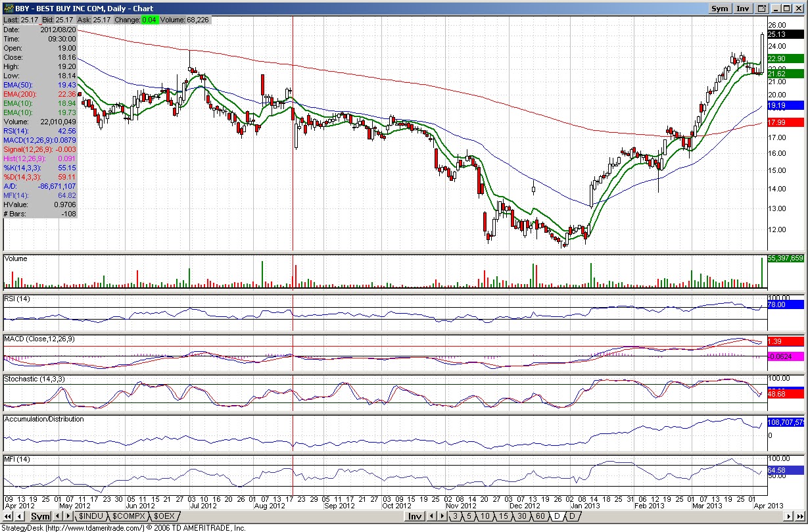
Task: Click the 25.13 last price label
Action: pos(785,34)
